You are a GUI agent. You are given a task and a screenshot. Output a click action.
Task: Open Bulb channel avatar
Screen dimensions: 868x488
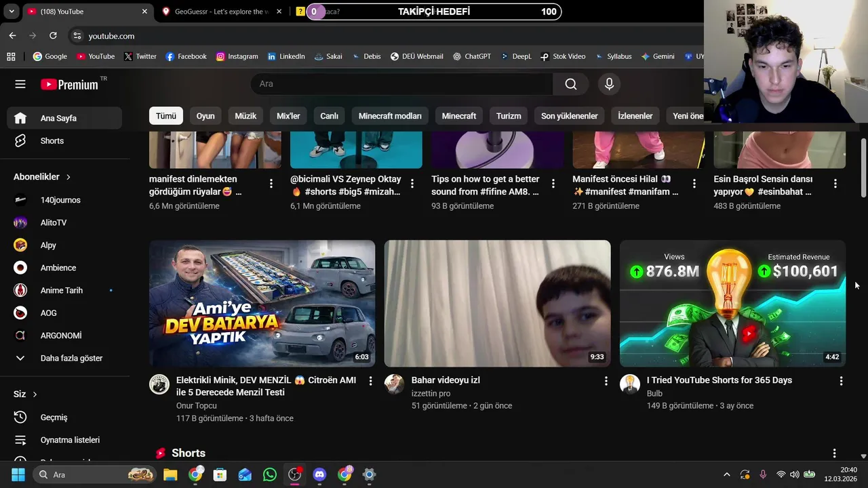[630, 384]
